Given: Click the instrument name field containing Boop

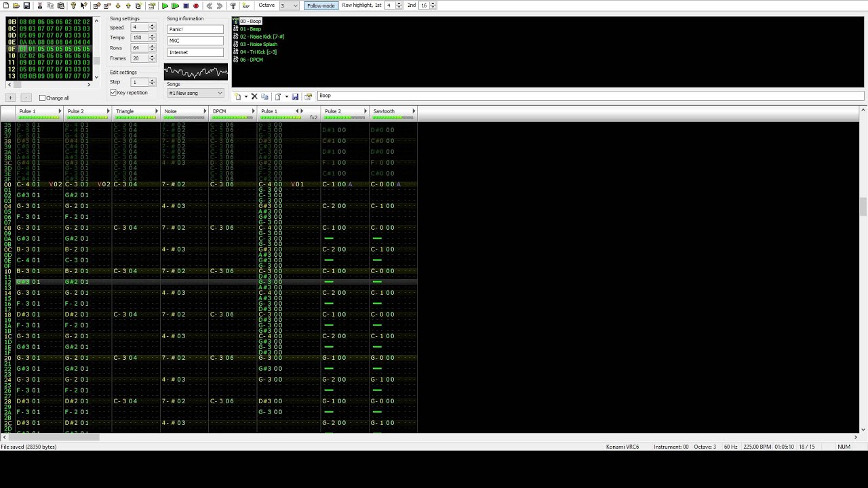Looking at the screenshot, I should point(590,96).
